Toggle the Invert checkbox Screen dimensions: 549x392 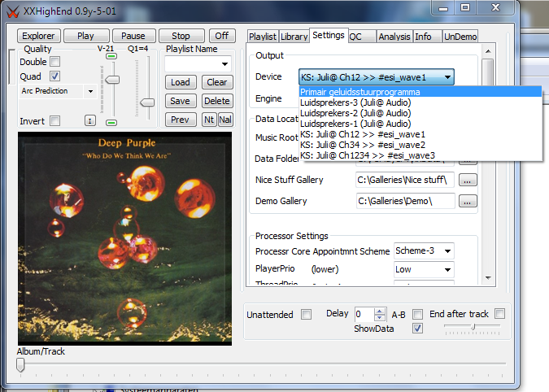click(x=55, y=121)
